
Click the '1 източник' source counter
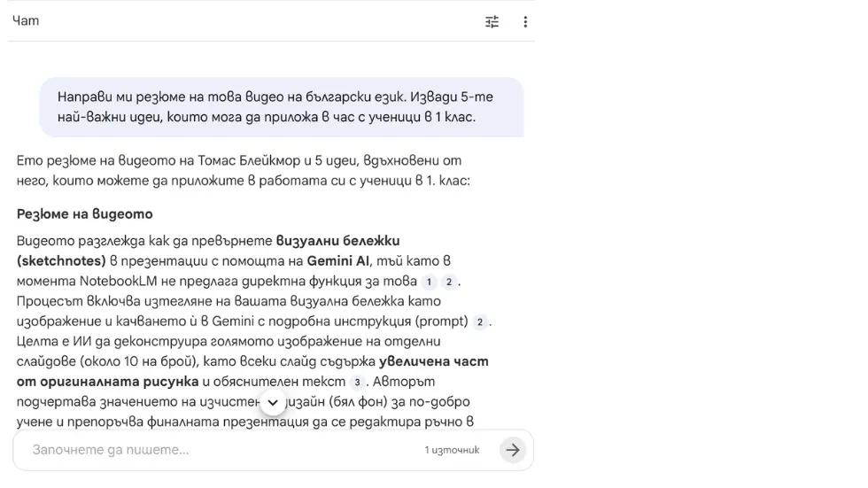click(452, 450)
